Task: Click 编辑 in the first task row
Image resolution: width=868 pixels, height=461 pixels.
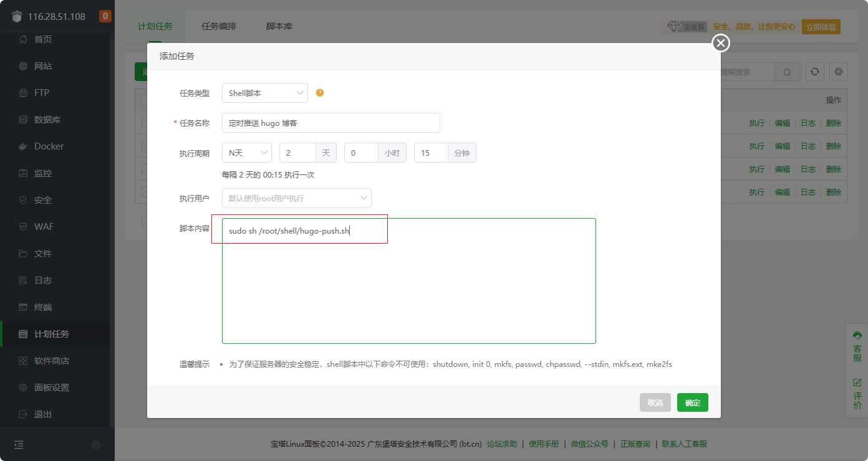Action: click(x=783, y=123)
